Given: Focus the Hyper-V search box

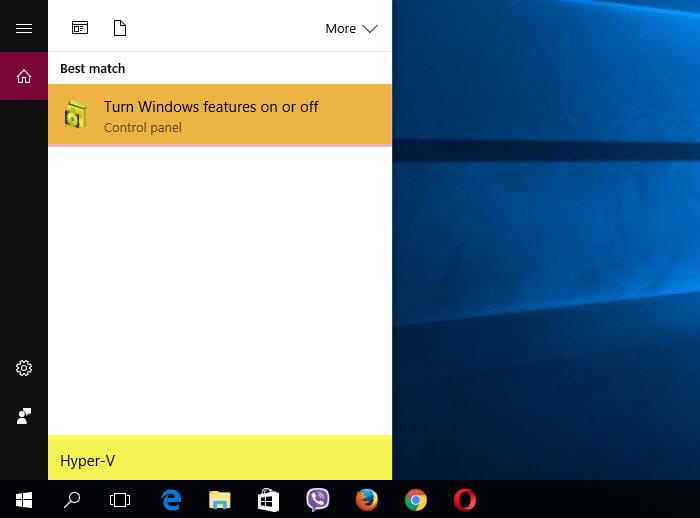Looking at the screenshot, I should [220, 460].
